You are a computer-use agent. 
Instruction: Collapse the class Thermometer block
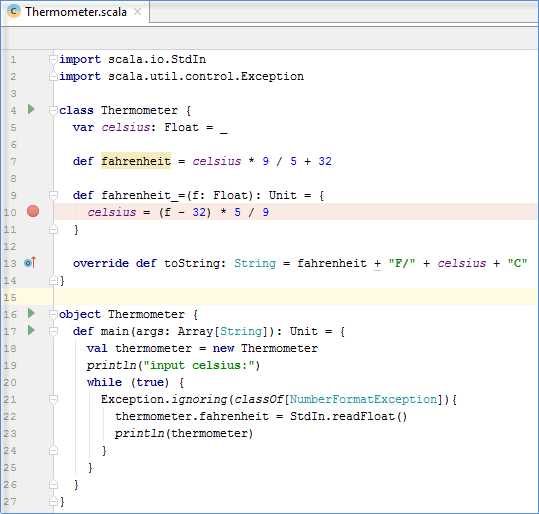(x=53, y=110)
